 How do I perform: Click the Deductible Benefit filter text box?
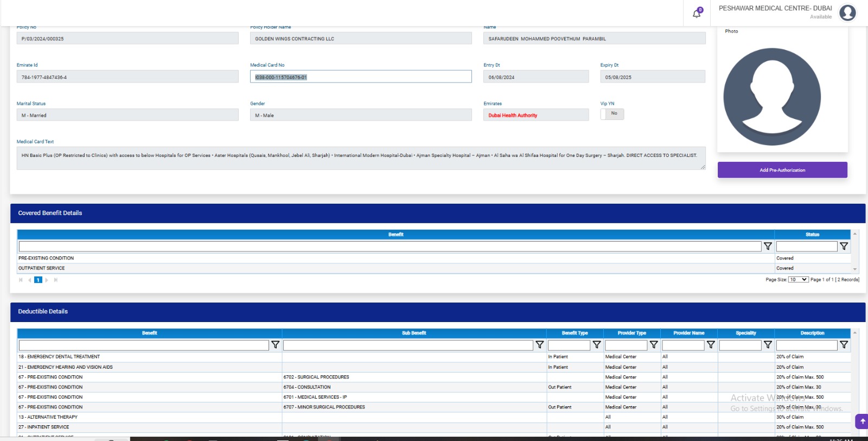coord(144,345)
